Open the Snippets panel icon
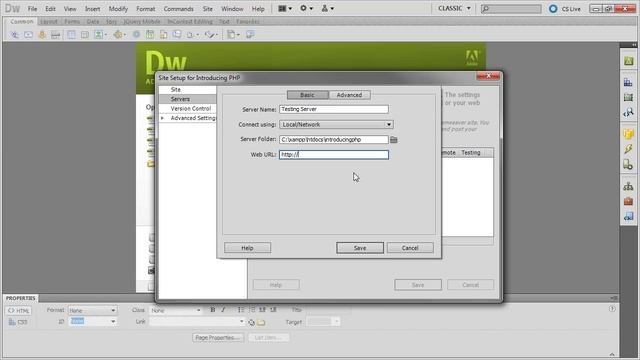640x360 pixels. tap(628, 216)
